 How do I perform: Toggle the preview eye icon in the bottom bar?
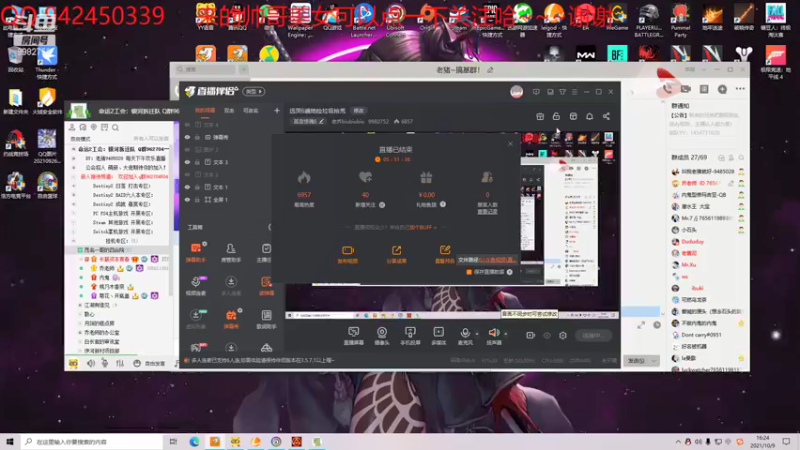tap(546, 335)
